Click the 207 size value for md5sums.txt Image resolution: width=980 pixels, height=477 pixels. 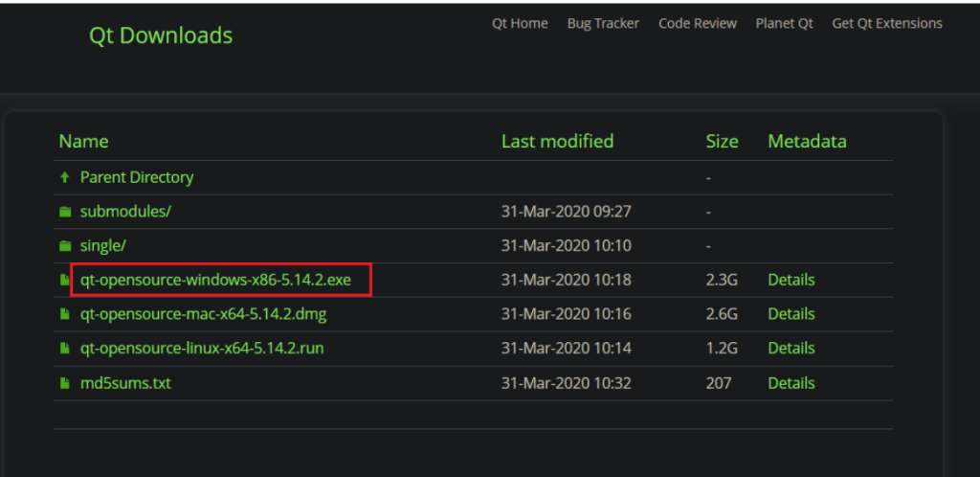pyautogui.click(x=718, y=383)
